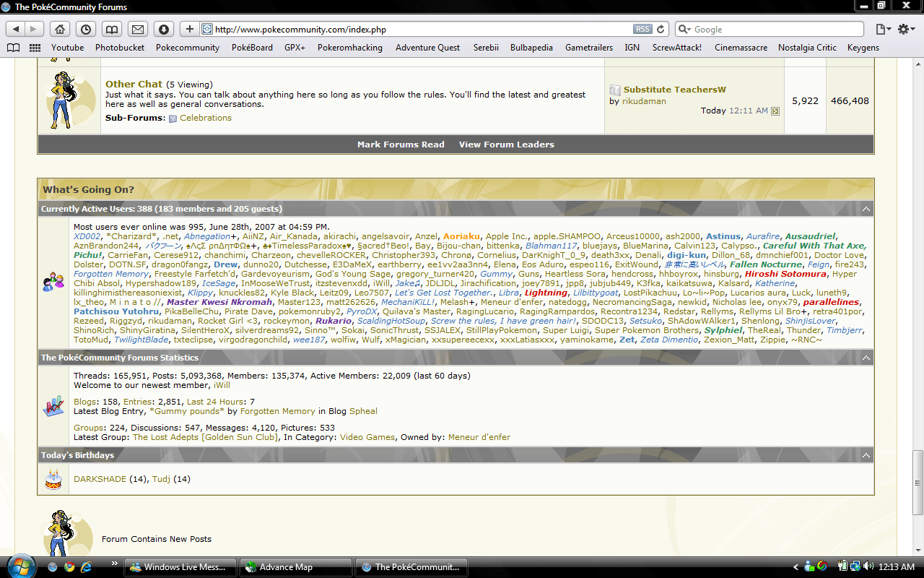Open the Bulbapedia bookmark
Viewport: 924px width, 578px height.
531,48
